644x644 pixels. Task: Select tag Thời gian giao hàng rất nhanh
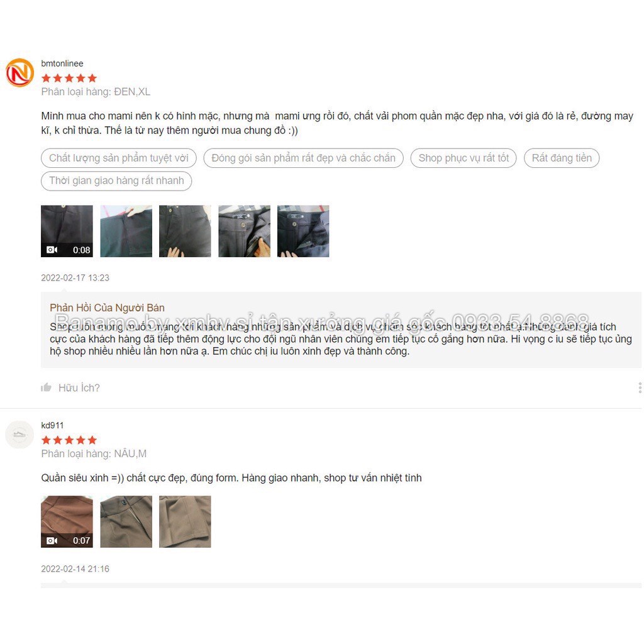click(116, 180)
